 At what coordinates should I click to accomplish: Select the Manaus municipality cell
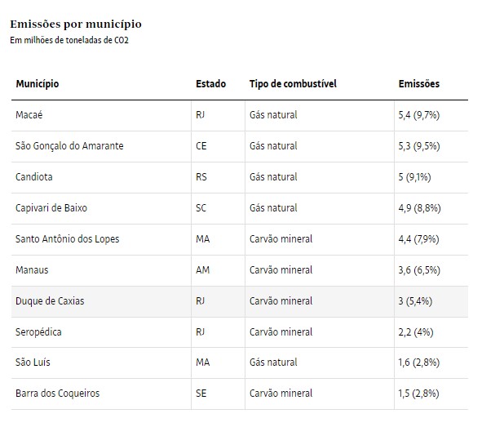pyautogui.click(x=33, y=270)
